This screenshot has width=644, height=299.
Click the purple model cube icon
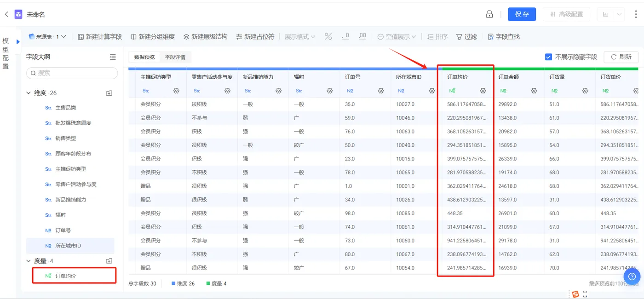pyautogui.click(x=18, y=14)
